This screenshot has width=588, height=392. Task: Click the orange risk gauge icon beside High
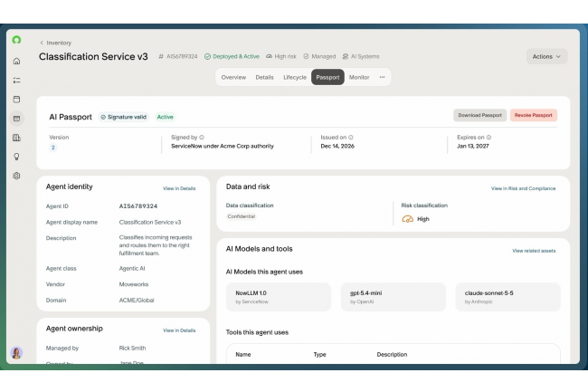click(408, 219)
